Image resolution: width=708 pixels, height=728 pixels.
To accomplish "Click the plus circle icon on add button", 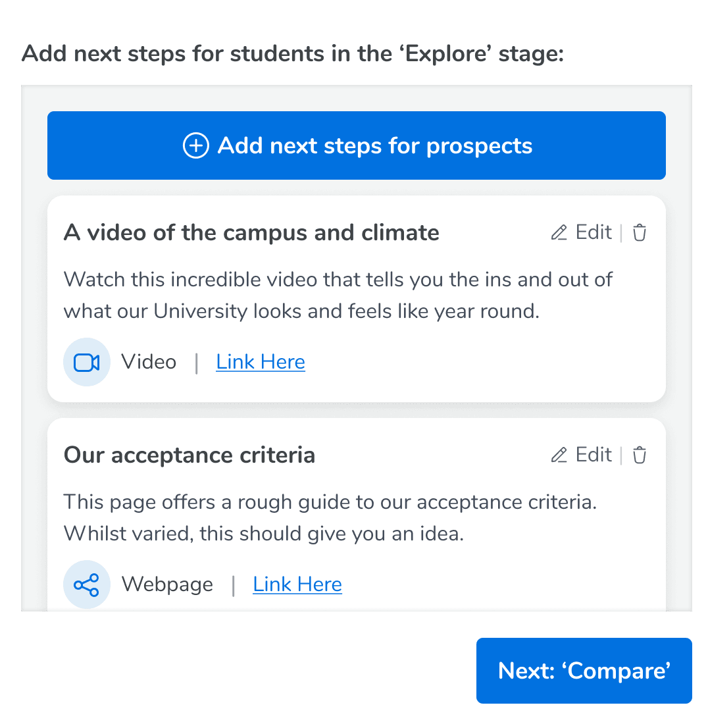I will 196,145.
